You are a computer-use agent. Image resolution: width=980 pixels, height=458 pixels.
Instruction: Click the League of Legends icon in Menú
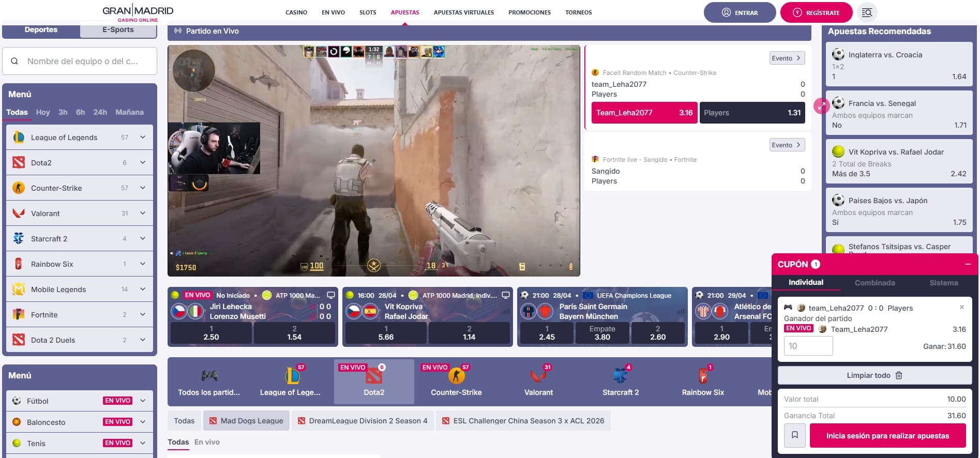[x=19, y=138]
